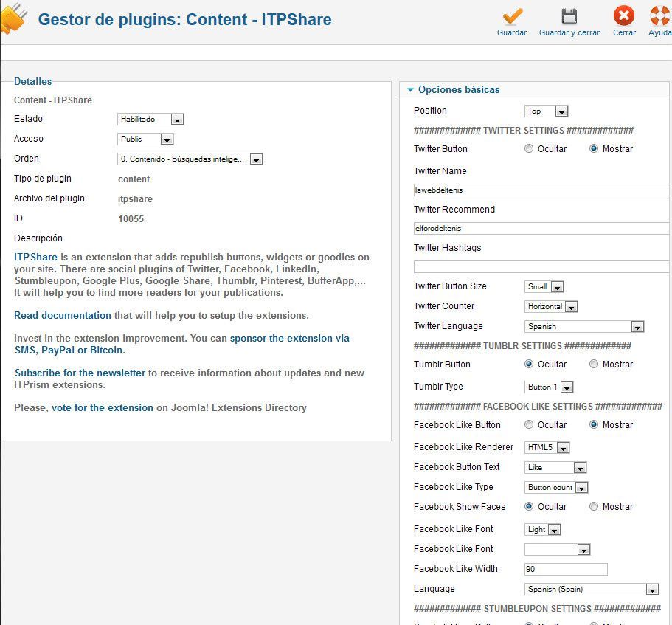Click the Guardar y cerrar label
Screen dimensions: 672x625
click(x=569, y=32)
